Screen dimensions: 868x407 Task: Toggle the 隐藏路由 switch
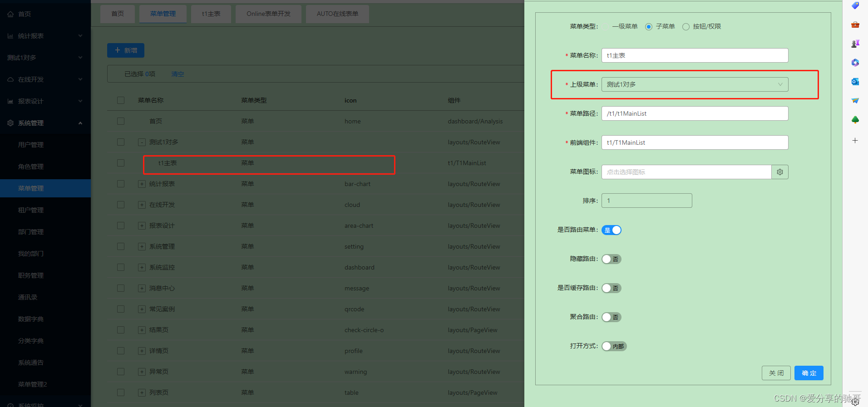point(612,259)
